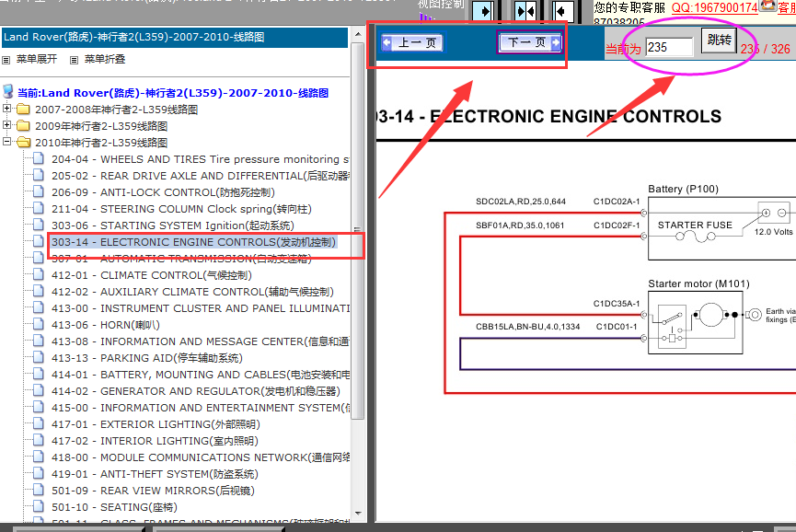796x532 pixels.
Task: Open 303-06 STARTING SYSTEM Ignition
Action: [x=173, y=226]
